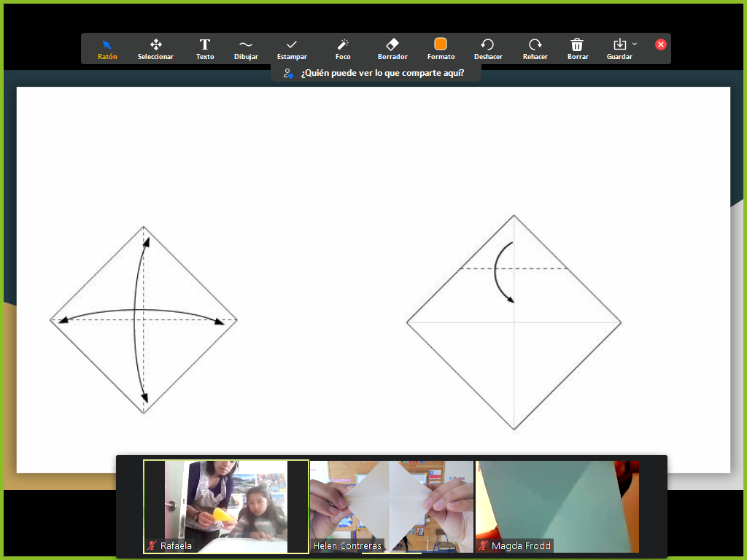Choose the Texto annotation tool
Viewport: 747px width, 560px height.
pos(205,48)
